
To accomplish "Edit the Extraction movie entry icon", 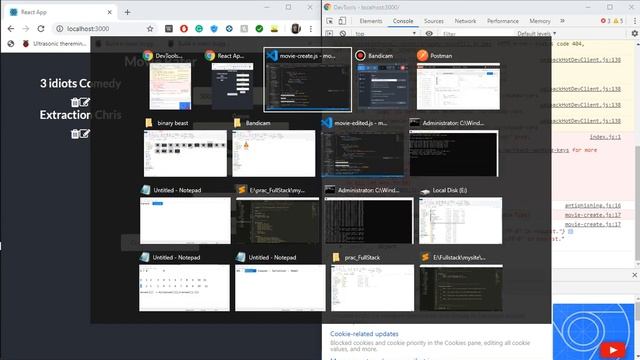I will [84, 134].
